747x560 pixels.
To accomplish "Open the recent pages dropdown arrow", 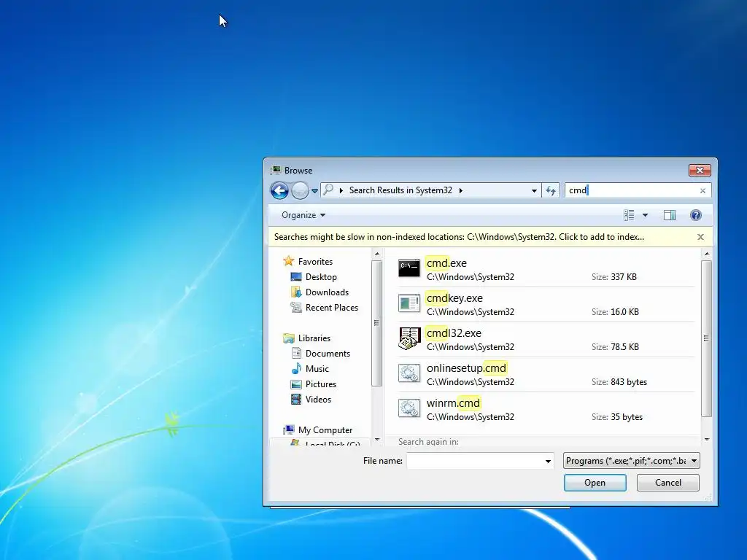I will point(314,191).
